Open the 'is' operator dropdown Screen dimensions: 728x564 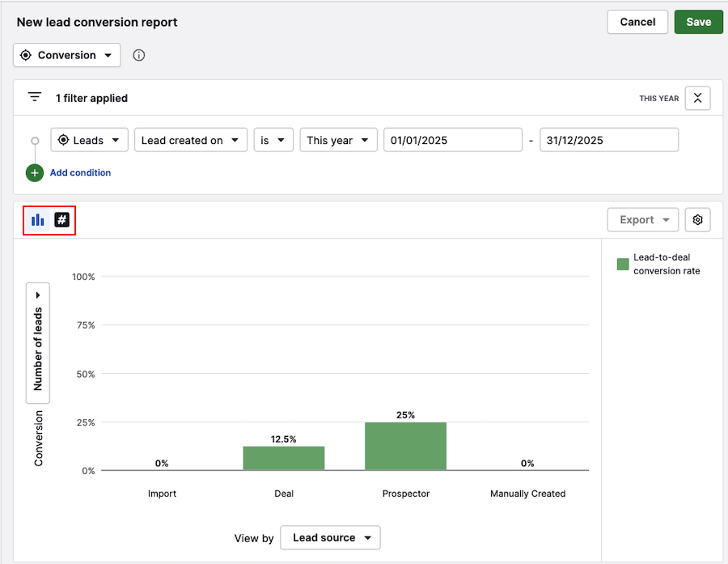point(273,140)
